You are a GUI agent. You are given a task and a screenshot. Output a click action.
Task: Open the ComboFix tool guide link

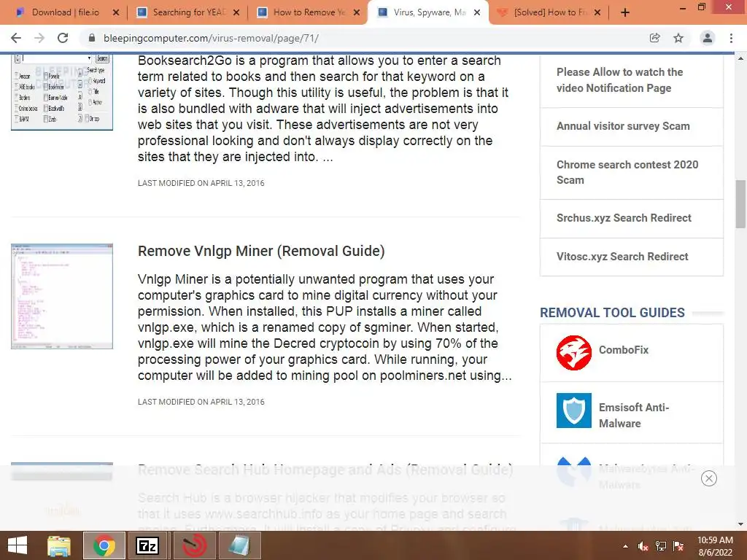624,350
